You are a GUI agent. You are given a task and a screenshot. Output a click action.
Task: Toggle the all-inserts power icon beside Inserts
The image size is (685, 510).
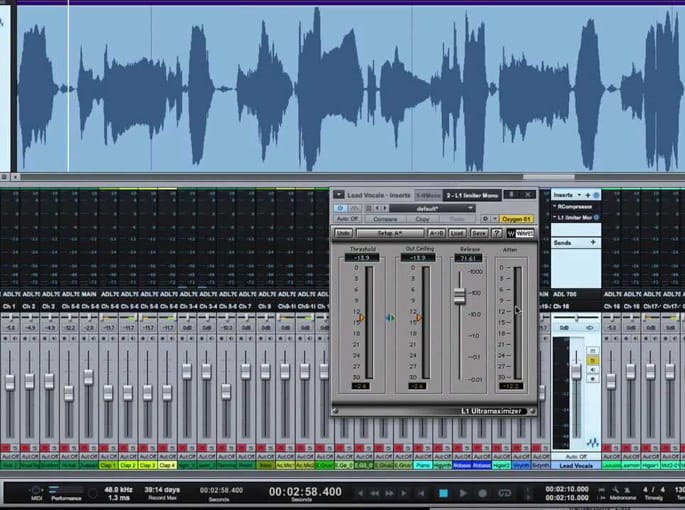coord(596,195)
